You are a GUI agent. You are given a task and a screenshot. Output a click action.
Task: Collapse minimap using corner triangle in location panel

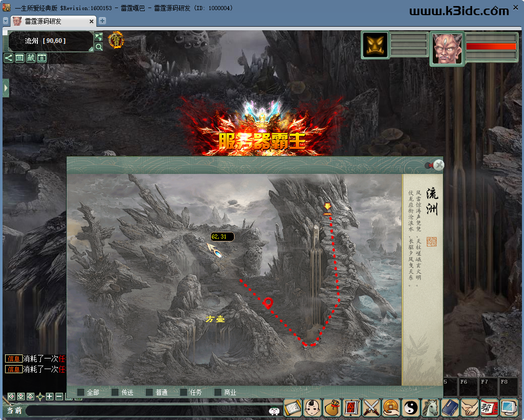pos(91,49)
